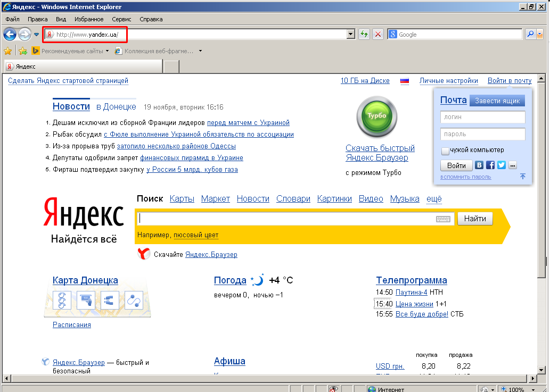Click Сделать Яндекс стартовой страницей link

click(68, 81)
